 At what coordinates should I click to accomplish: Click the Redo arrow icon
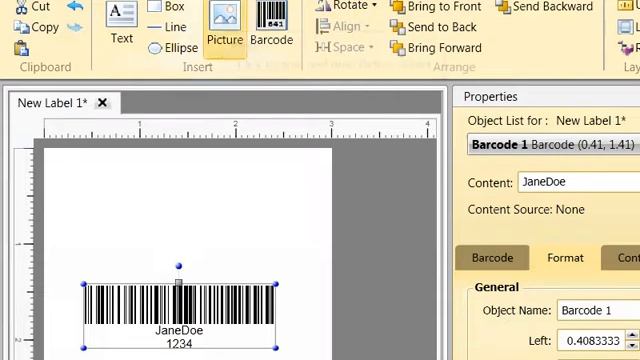coord(75,27)
